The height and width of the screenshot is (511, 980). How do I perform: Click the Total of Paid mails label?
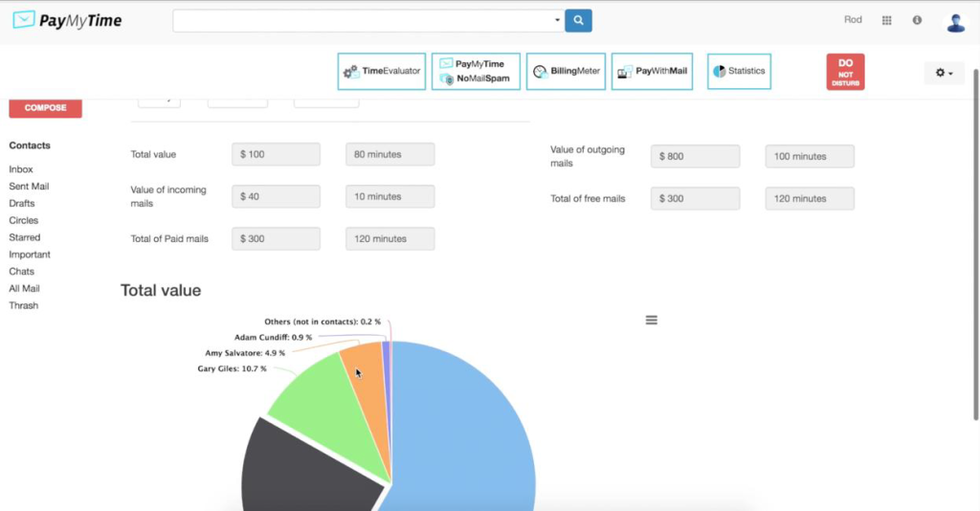(169, 238)
